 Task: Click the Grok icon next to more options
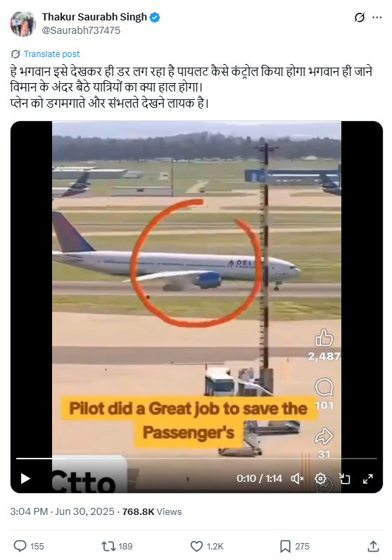click(360, 17)
